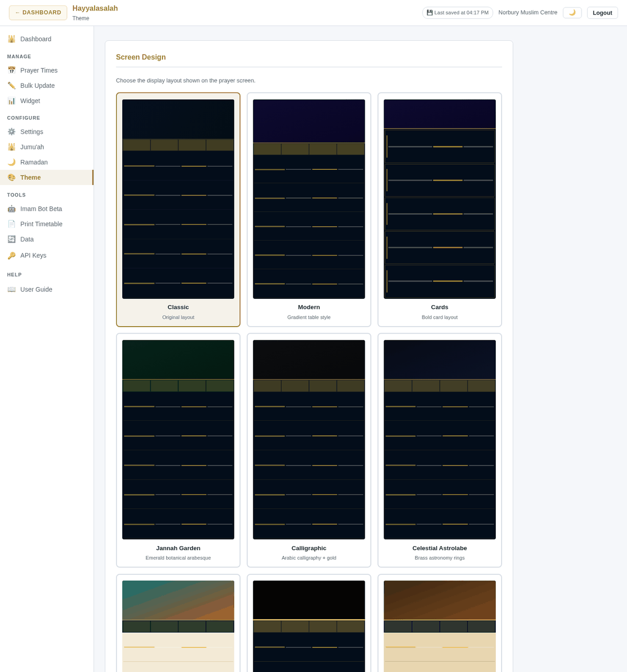627x672 pixels.
Task: Open the Jumu'ah configuration page
Action: [47, 147]
